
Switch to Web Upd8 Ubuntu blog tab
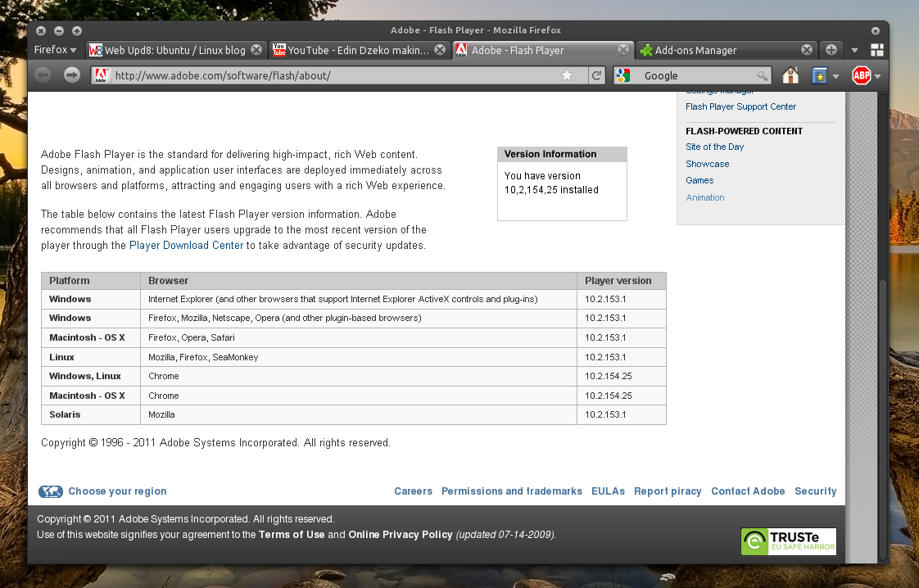point(175,50)
